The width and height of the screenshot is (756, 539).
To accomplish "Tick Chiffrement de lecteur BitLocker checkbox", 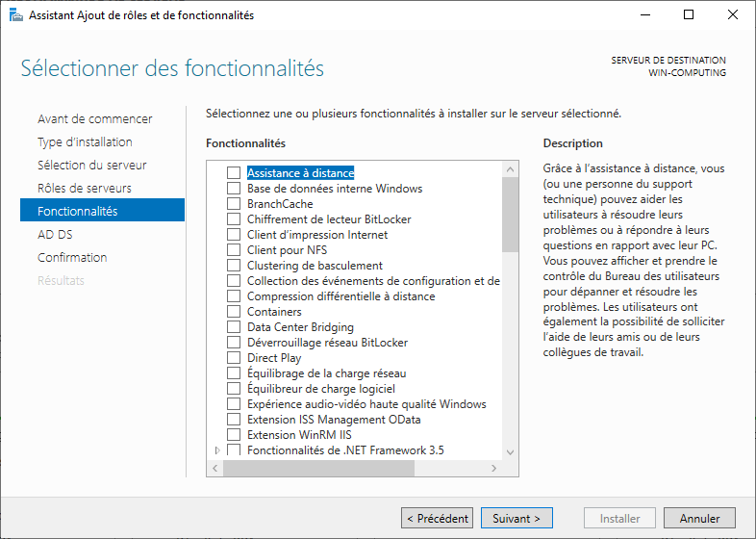I will [234, 219].
